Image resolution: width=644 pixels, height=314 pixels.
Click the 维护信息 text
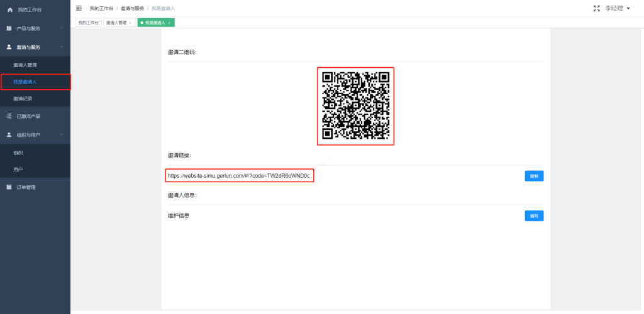179,215
